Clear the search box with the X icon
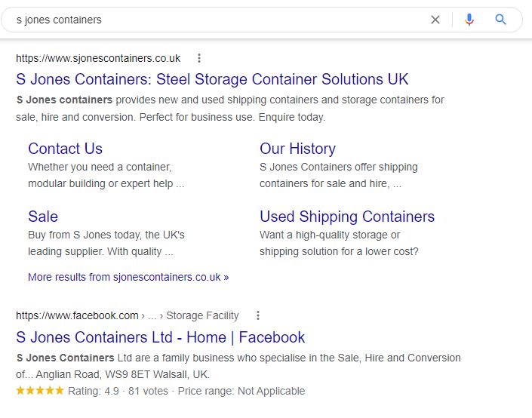 (x=435, y=20)
